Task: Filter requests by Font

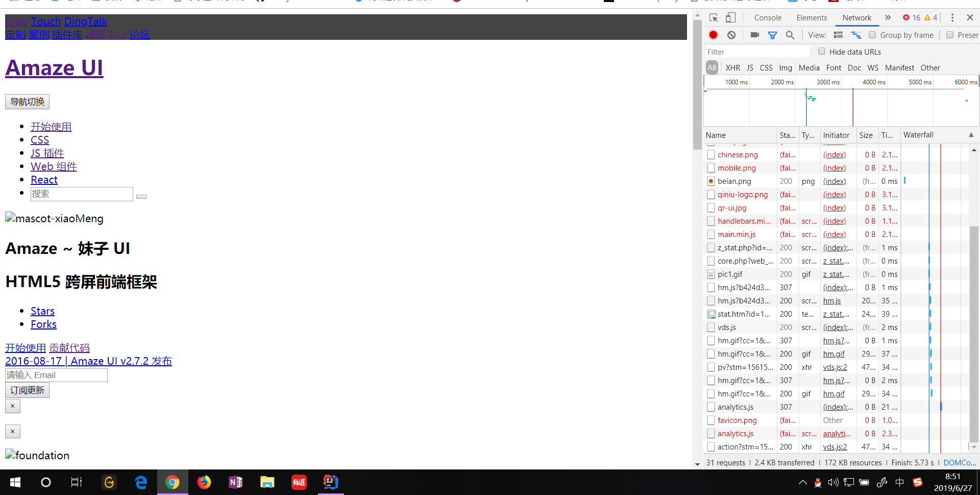Action: [x=834, y=68]
